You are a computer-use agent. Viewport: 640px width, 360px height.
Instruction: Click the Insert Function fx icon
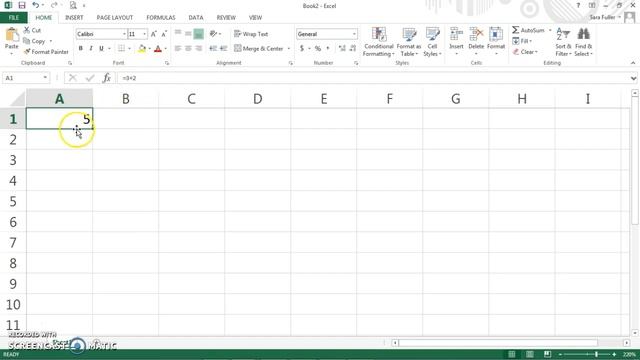pos(107,78)
